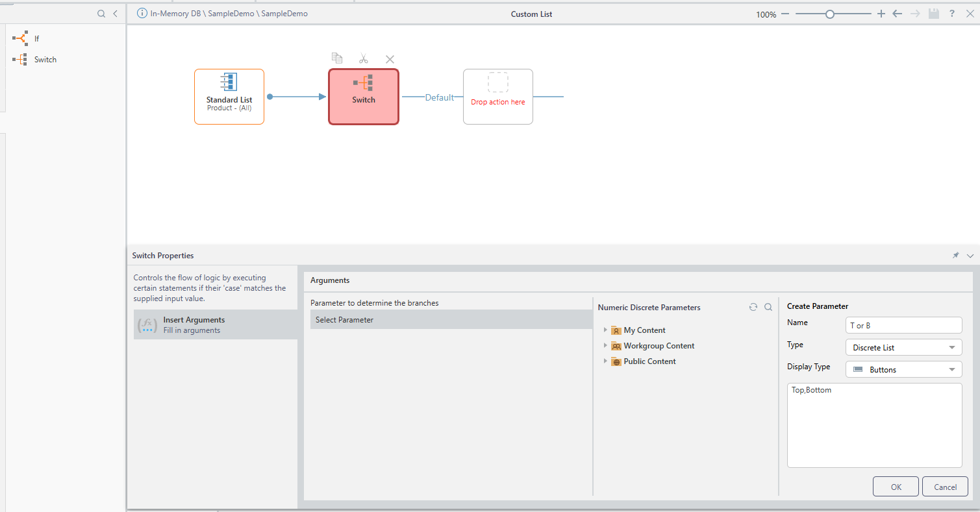Image resolution: width=980 pixels, height=512 pixels.
Task: Open the Type dropdown showing Discrete List
Action: (x=903, y=347)
